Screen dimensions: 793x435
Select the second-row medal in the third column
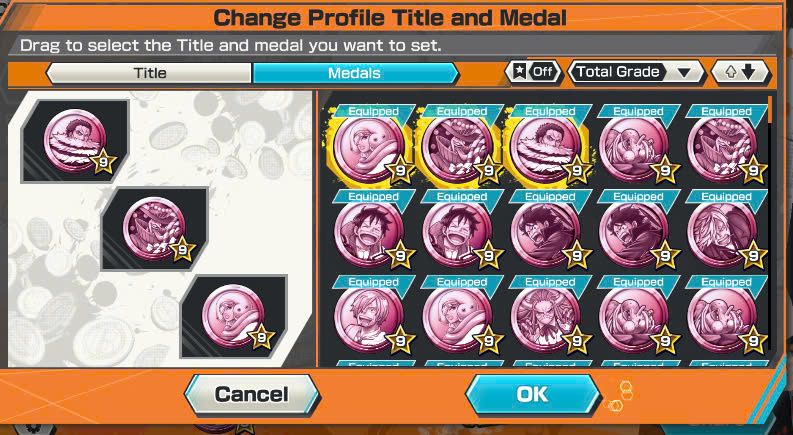click(x=547, y=232)
